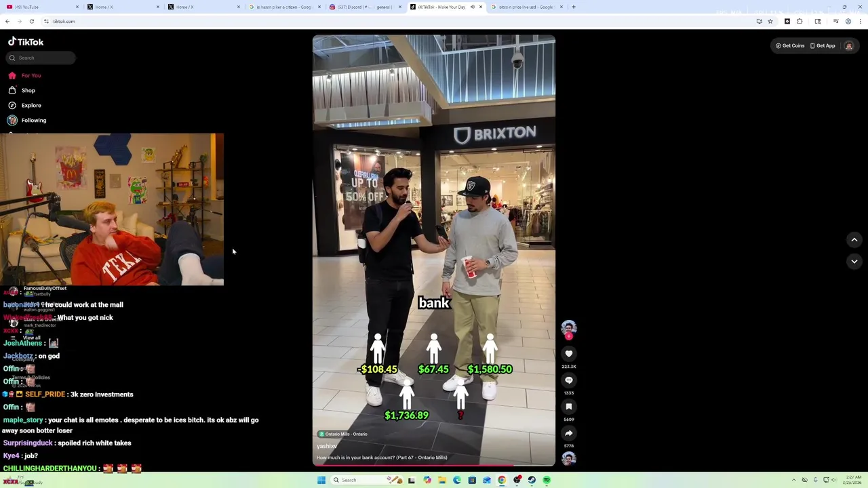The height and width of the screenshot is (488, 868).
Task: Open the TikTok Shop page
Action: [x=22, y=90]
